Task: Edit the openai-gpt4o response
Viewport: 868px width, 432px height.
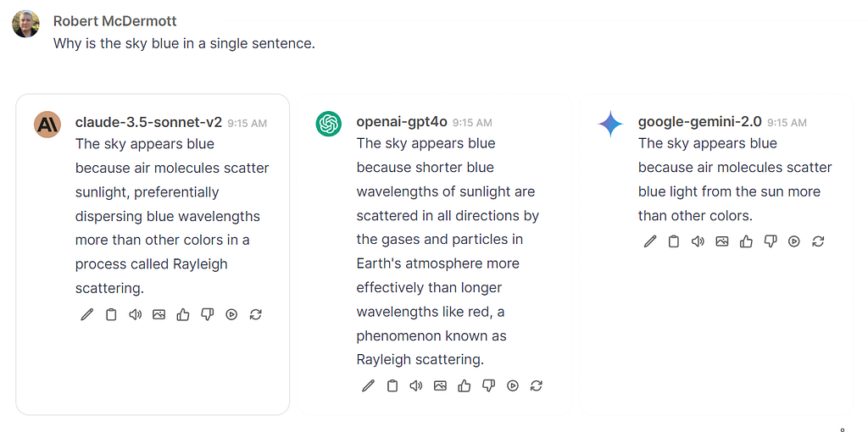Action: [x=368, y=385]
